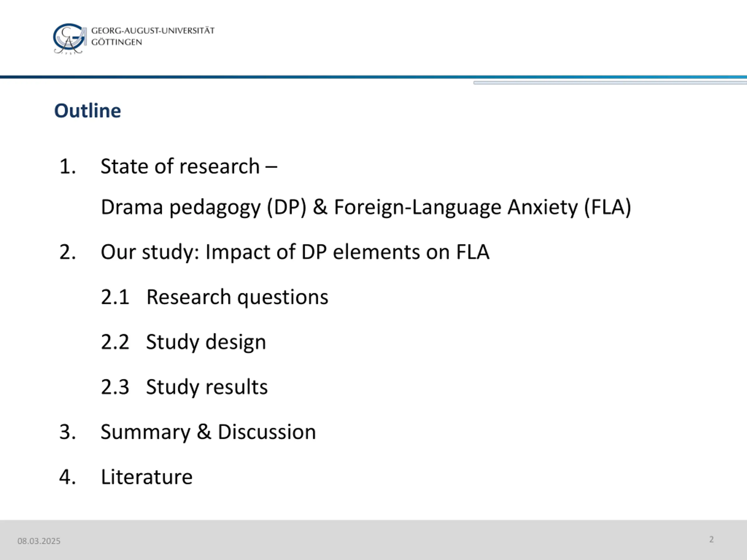Click the '2.2 Study design' sub-item
Image resolution: width=747 pixels, height=560 pixels.
[x=183, y=342]
